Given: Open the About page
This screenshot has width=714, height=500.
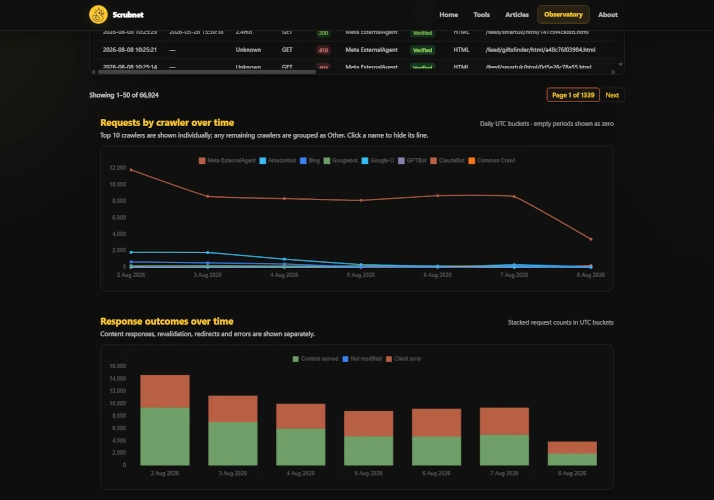Looking at the screenshot, I should pos(608,15).
